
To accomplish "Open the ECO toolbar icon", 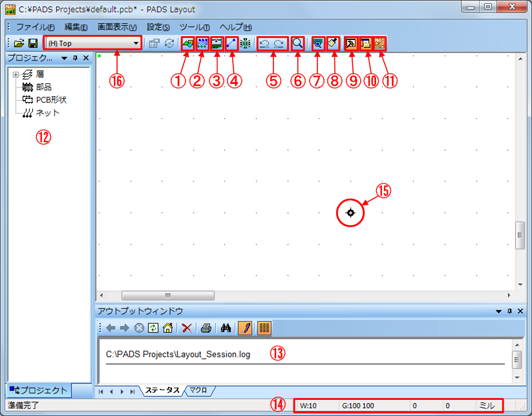I will [x=231, y=43].
